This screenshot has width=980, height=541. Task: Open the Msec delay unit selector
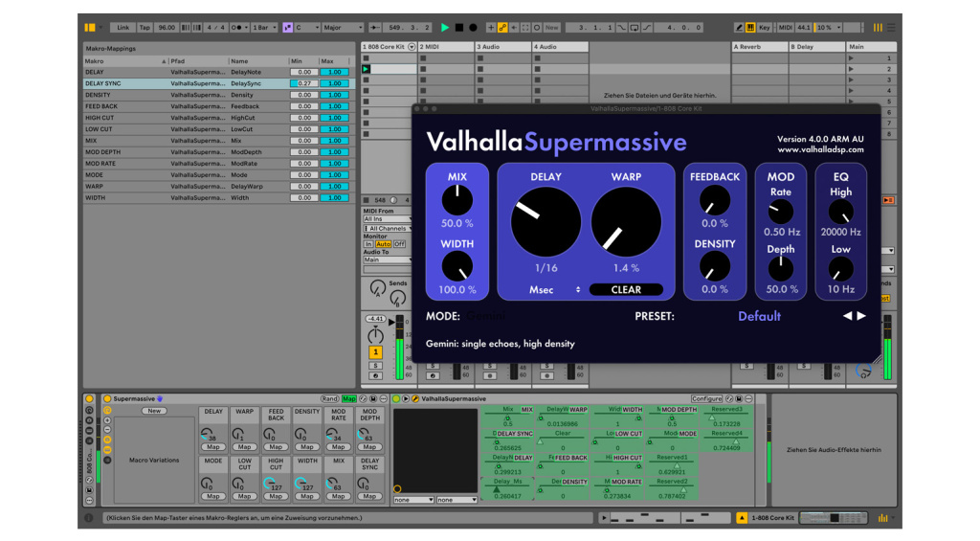click(554, 289)
